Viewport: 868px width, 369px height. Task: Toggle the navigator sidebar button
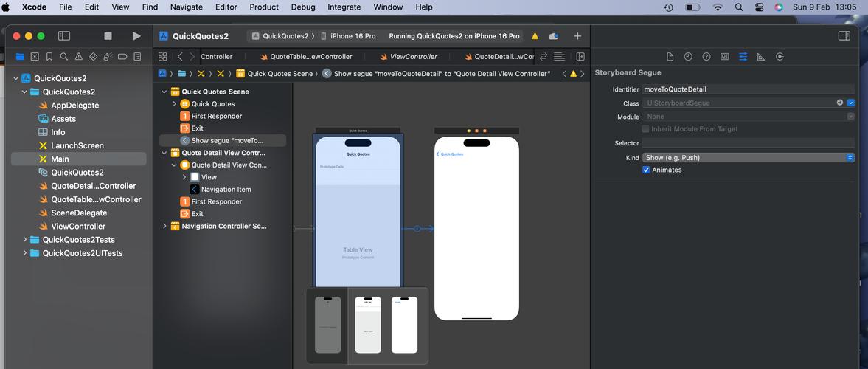coord(64,36)
